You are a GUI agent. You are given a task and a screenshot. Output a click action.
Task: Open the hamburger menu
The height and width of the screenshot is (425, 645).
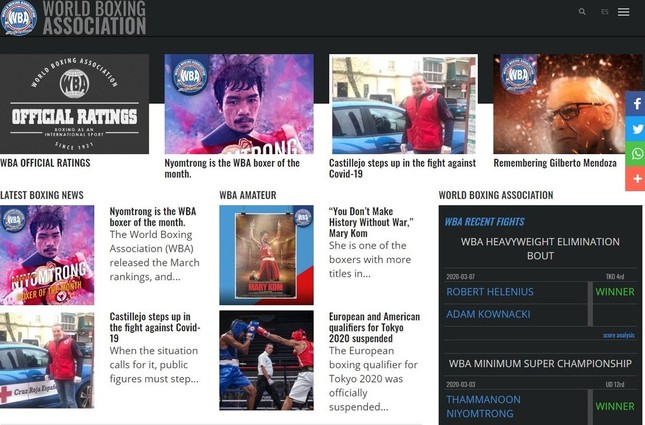pos(623,12)
